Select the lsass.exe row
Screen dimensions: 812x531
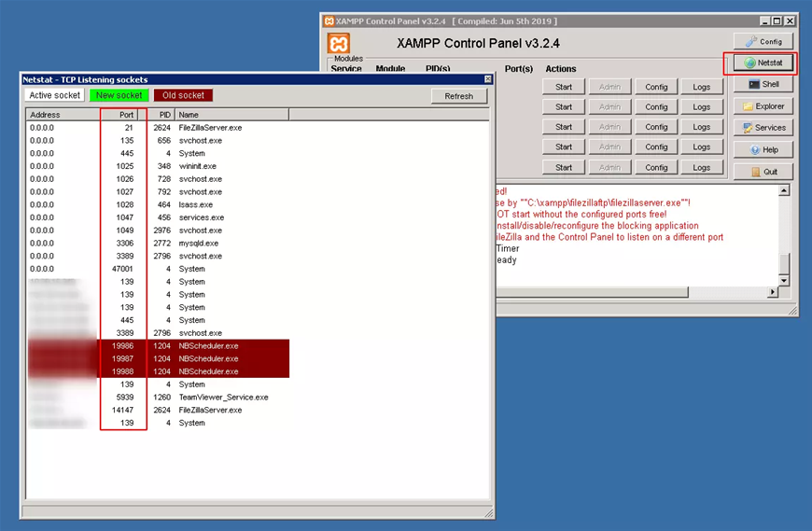pyautogui.click(x=158, y=204)
